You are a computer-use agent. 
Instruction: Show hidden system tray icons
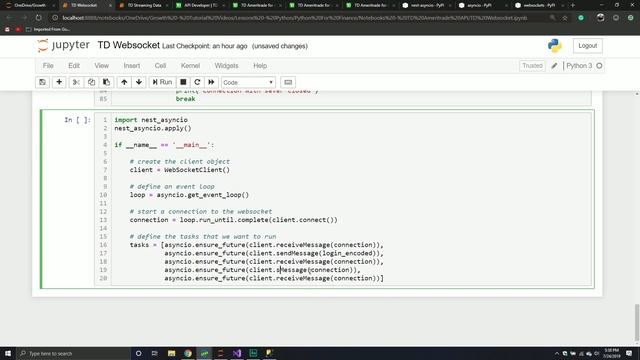tap(557, 353)
